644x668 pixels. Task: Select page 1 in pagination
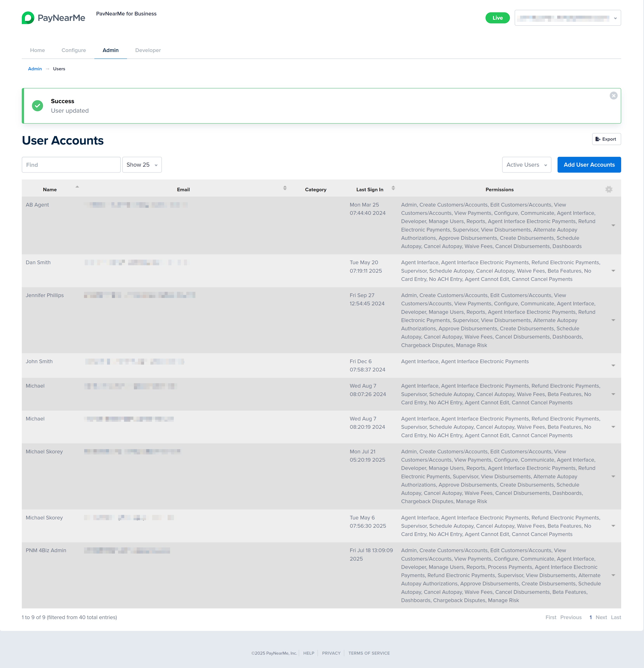[x=590, y=617]
